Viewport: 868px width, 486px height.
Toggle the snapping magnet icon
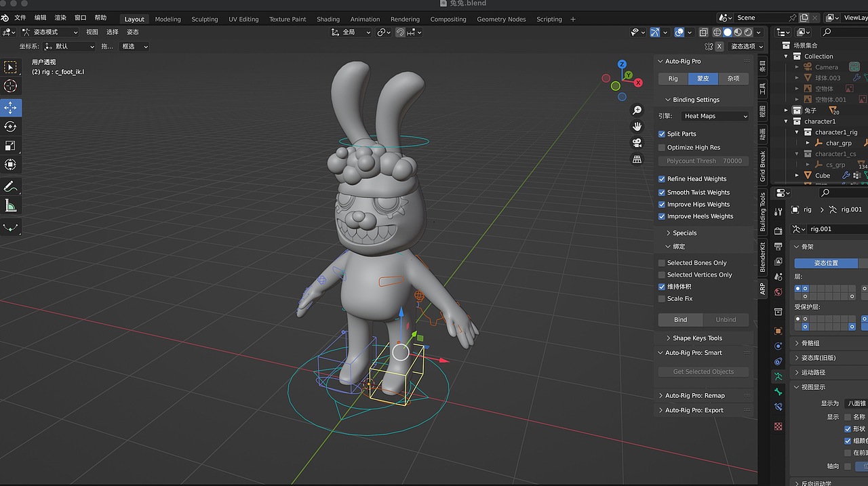click(399, 32)
